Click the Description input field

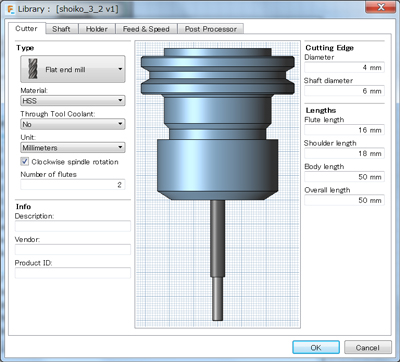(x=73, y=226)
